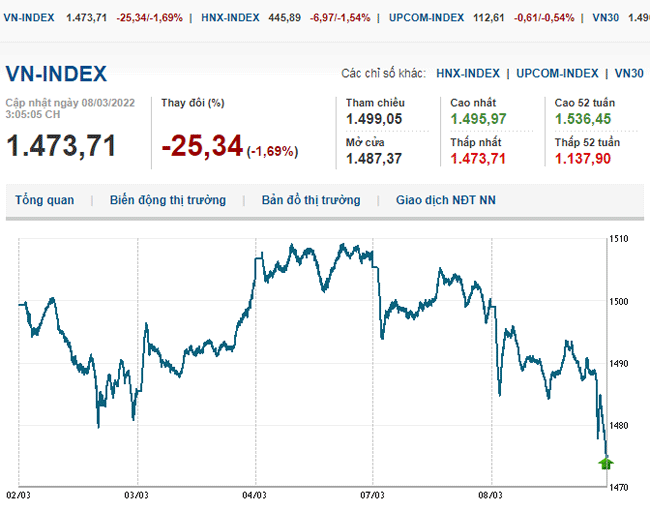
Task: Click VN30 in the top ticker strip
Action: pos(606,17)
